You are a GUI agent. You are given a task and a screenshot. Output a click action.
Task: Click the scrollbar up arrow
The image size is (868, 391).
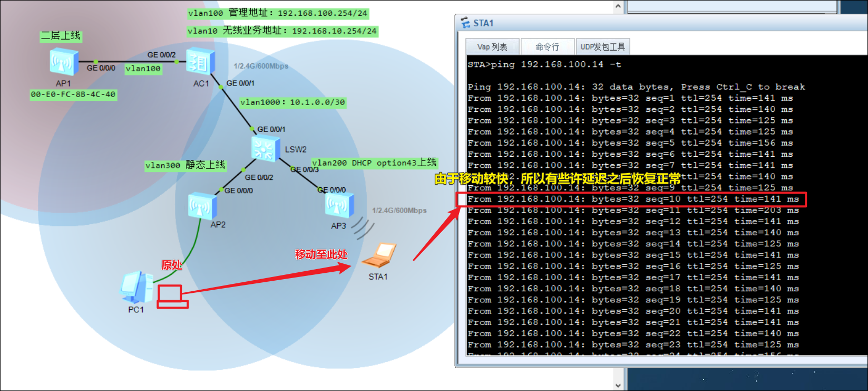[x=618, y=6]
